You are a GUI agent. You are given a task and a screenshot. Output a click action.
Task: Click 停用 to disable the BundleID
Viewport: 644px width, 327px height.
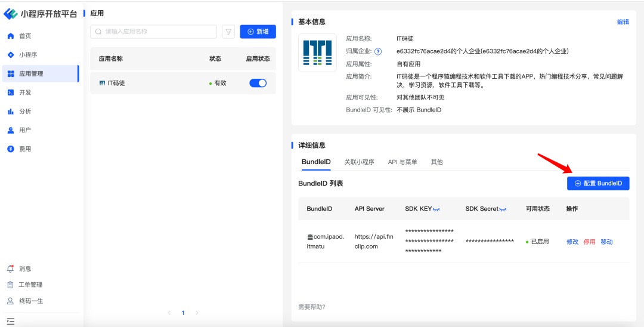pyautogui.click(x=589, y=242)
